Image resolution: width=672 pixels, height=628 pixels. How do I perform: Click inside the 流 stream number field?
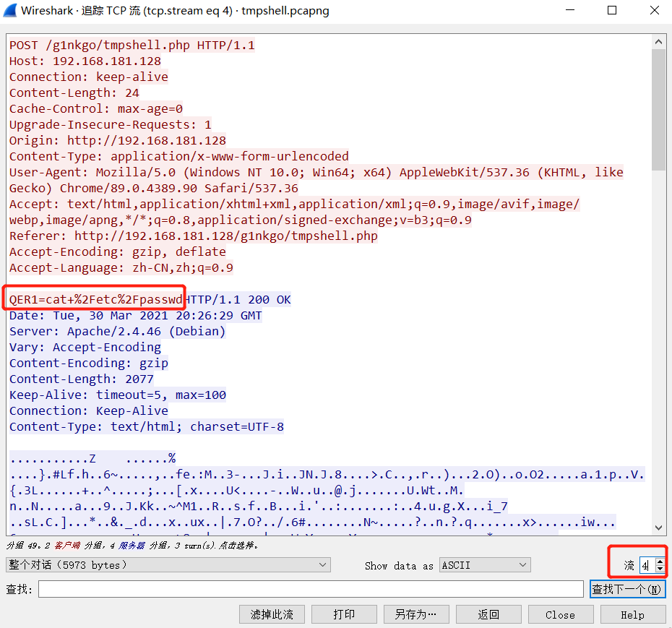647,565
